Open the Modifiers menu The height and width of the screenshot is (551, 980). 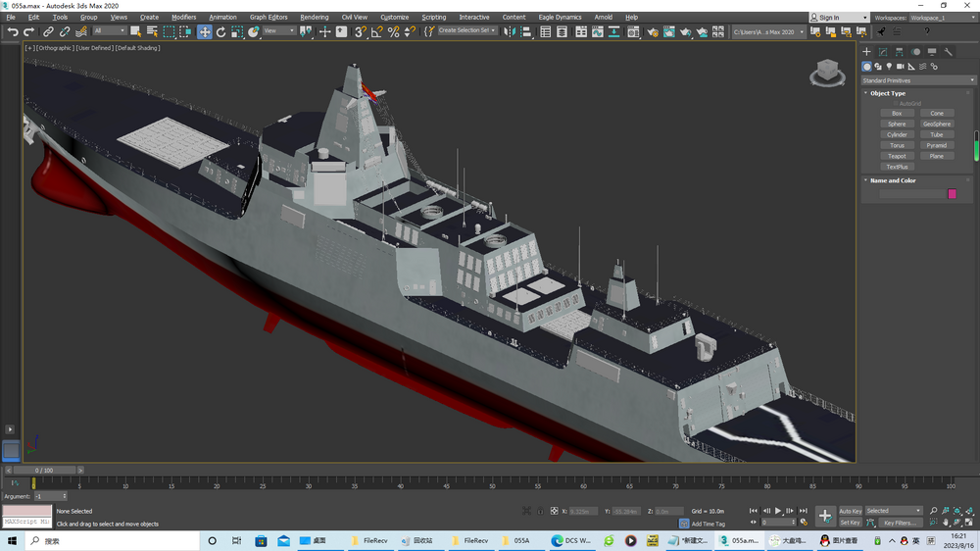[x=183, y=17]
